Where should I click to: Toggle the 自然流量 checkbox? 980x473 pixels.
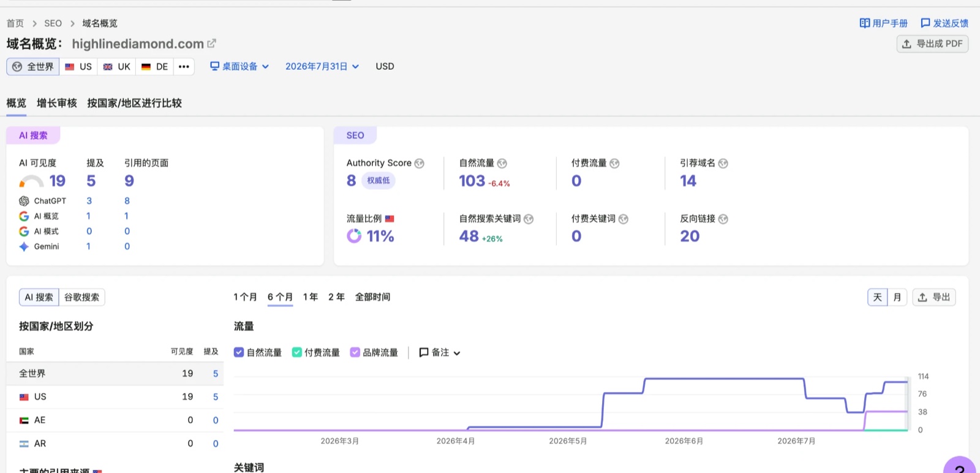tap(239, 352)
